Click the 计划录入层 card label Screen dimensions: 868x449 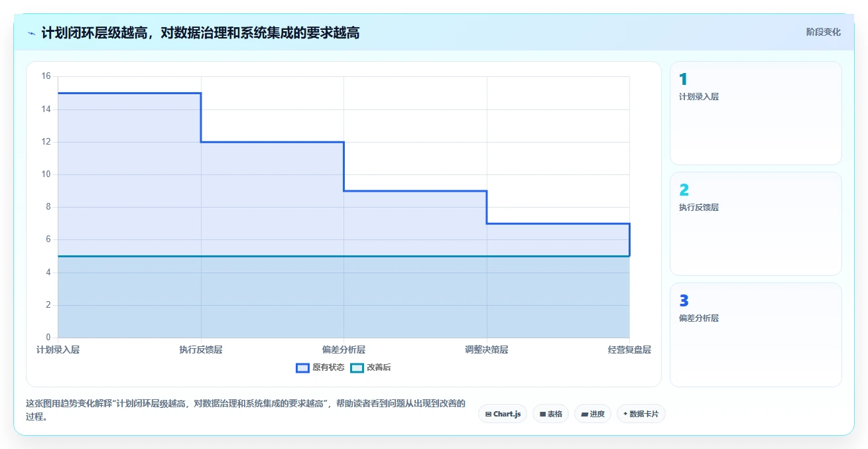click(x=699, y=96)
